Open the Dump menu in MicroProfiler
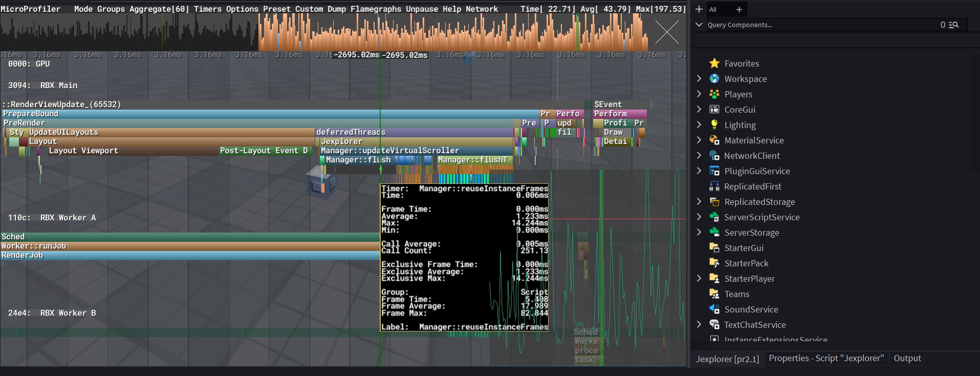Image resolution: width=980 pixels, height=376 pixels. [336, 9]
